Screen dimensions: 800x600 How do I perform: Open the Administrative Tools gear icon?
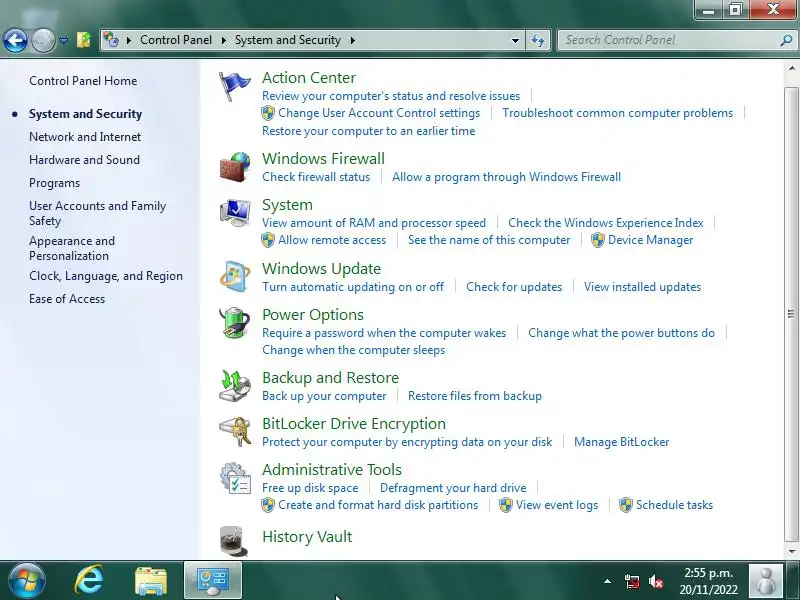[x=235, y=478]
